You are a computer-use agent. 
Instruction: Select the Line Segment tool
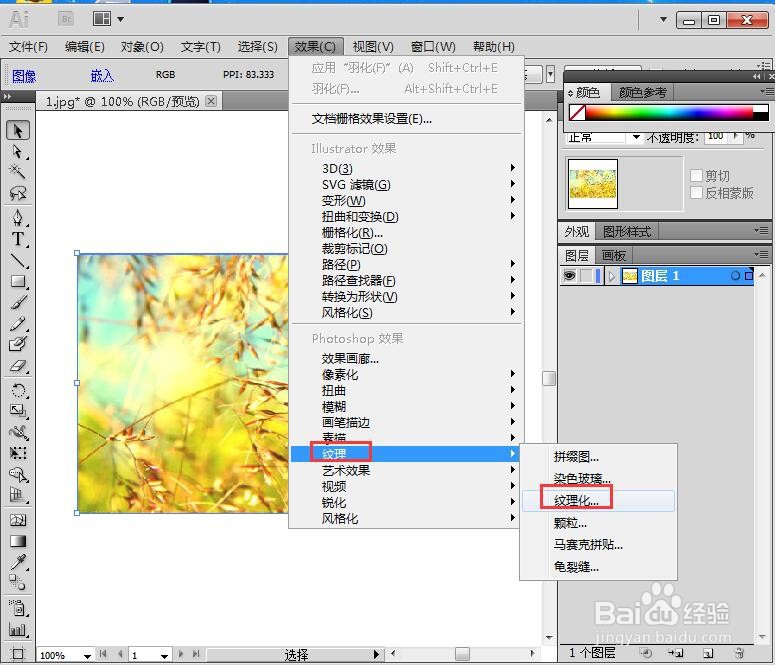click(18, 260)
